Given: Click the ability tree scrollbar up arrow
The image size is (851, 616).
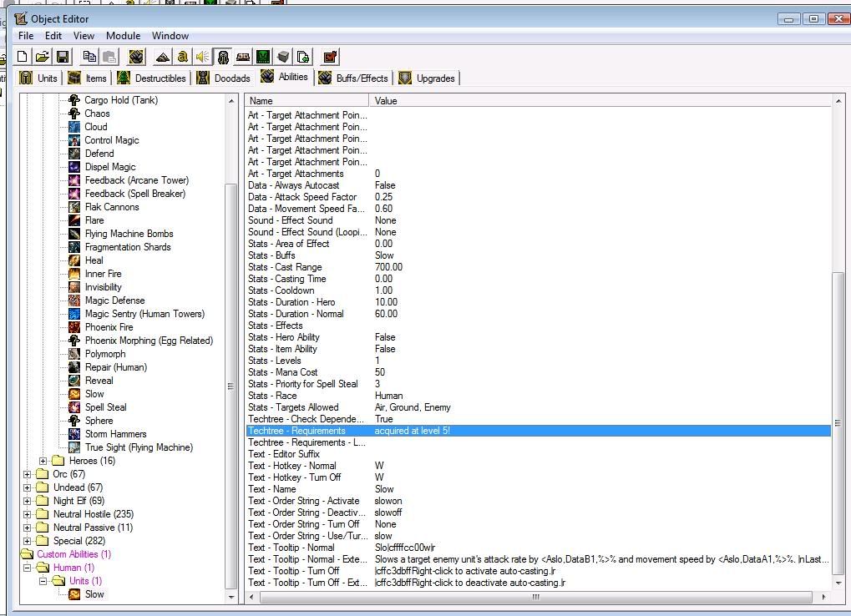Looking at the screenshot, I should 231,101.
